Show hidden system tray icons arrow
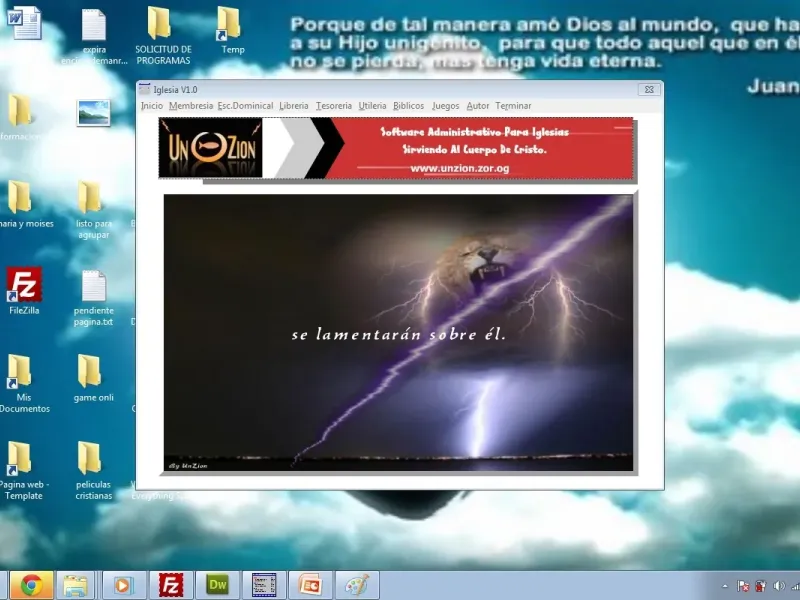The width and height of the screenshot is (800, 600). pyautogui.click(x=724, y=586)
